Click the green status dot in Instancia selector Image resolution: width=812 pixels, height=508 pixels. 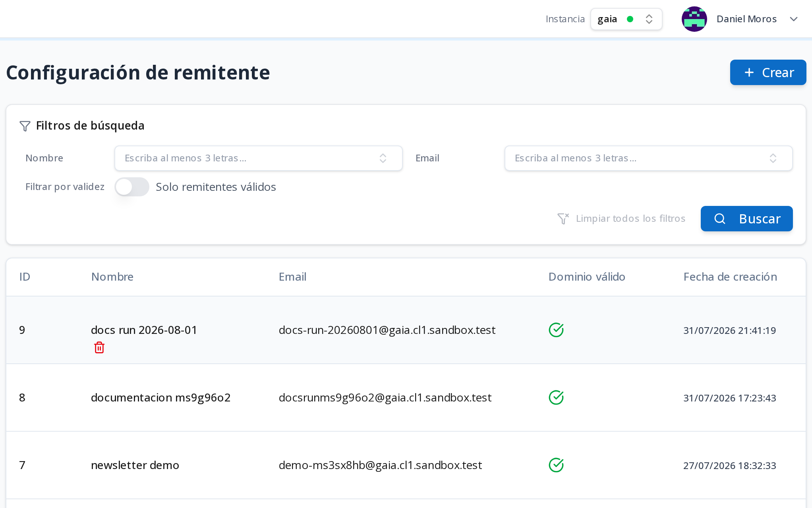pyautogui.click(x=630, y=19)
